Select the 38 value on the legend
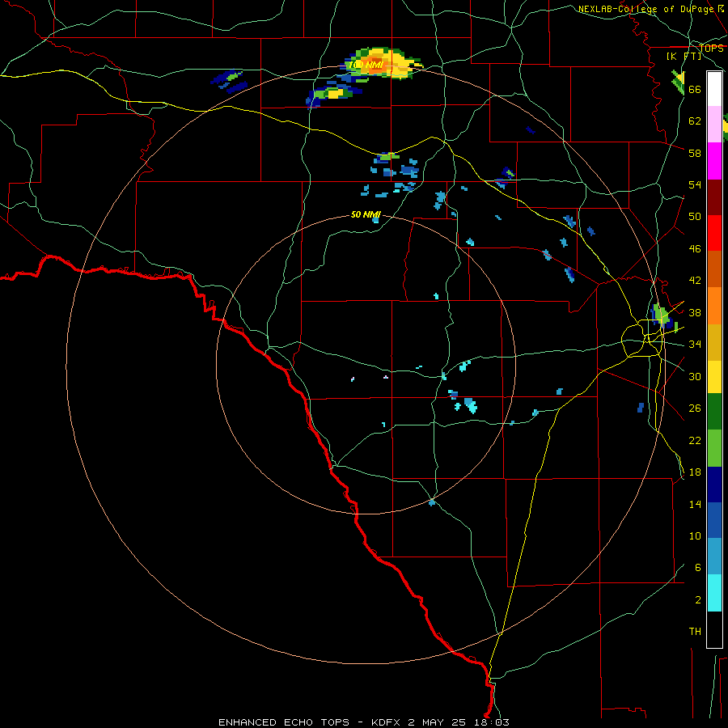The width and height of the screenshot is (728, 728). [695, 312]
